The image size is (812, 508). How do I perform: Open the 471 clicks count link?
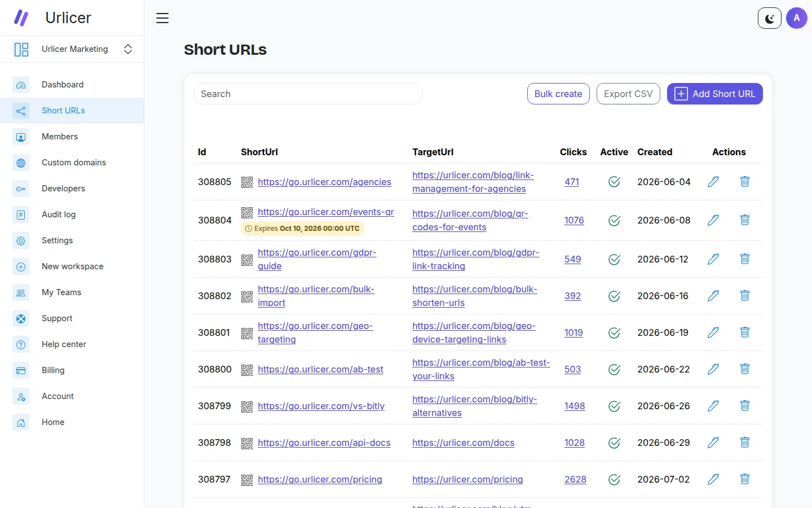click(572, 182)
